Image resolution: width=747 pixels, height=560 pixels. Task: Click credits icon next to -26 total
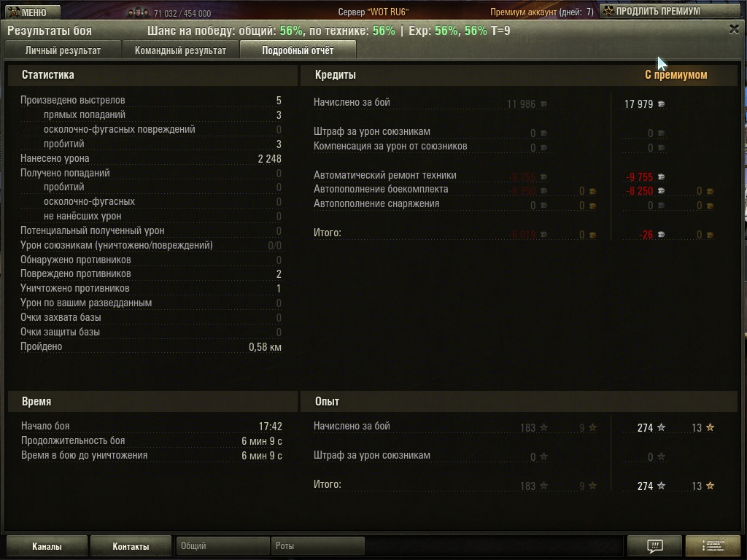661,234
